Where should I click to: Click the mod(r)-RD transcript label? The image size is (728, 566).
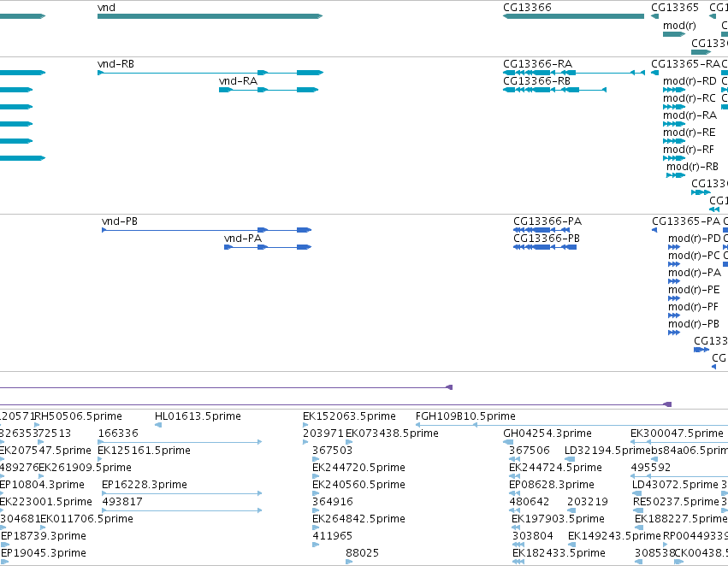690,81
